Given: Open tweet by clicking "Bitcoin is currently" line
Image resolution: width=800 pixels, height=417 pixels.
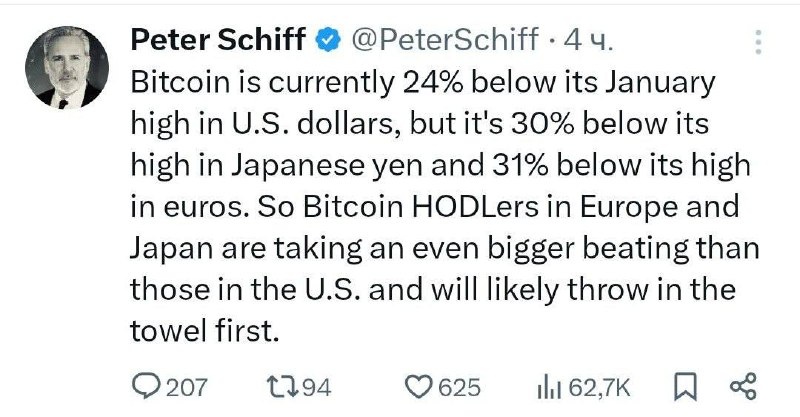Looking at the screenshot, I should pyautogui.click(x=262, y=83).
